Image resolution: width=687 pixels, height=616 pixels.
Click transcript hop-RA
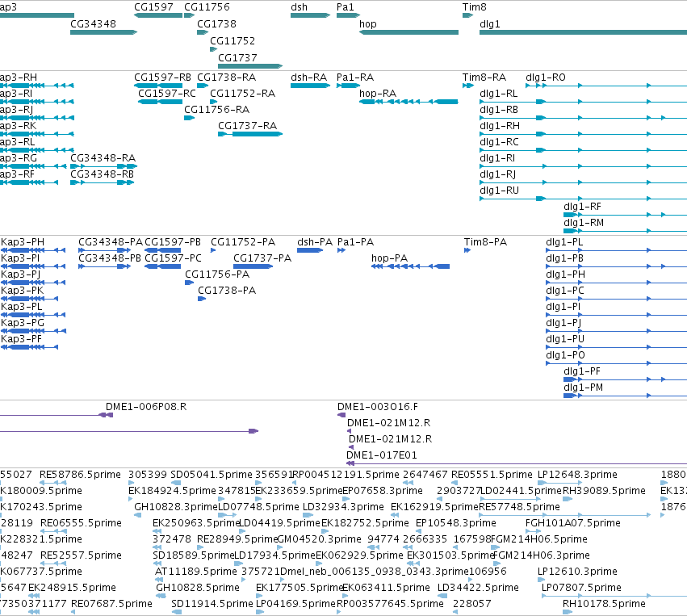tap(408, 102)
